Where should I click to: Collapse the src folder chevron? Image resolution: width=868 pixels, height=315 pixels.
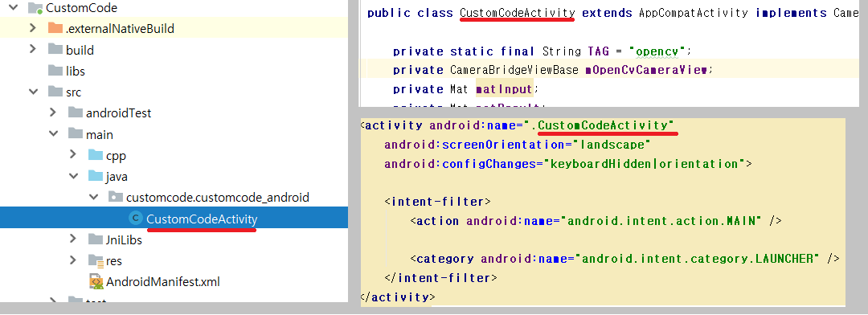tap(34, 92)
